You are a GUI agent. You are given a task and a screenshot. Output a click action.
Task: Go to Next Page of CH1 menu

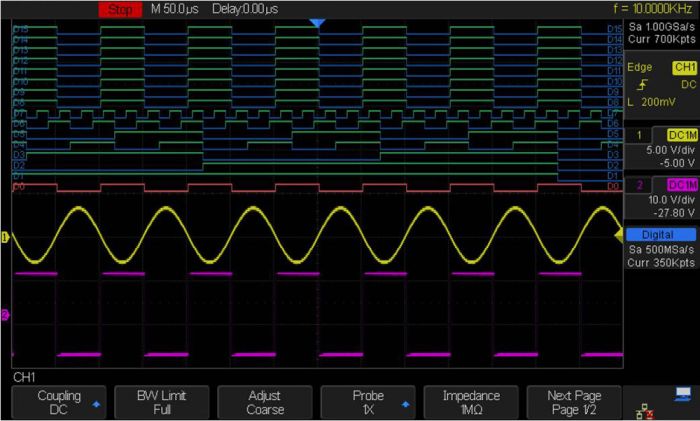574,402
